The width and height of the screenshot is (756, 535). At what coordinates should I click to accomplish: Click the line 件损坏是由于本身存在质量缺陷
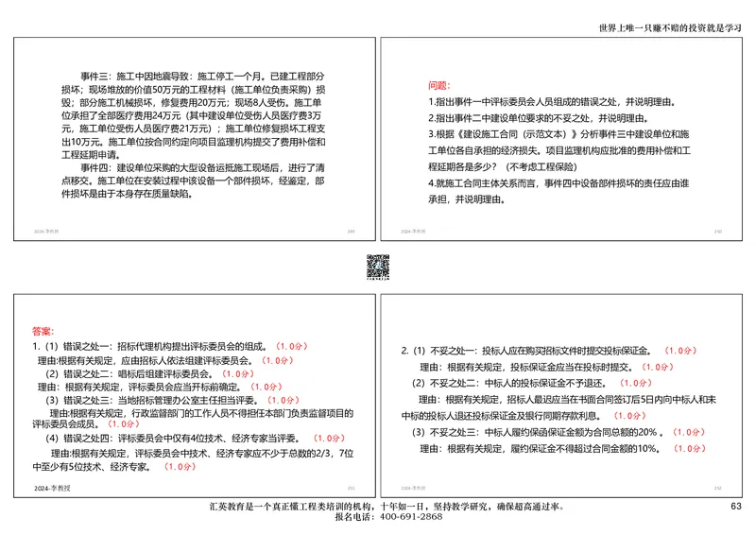[128, 194]
